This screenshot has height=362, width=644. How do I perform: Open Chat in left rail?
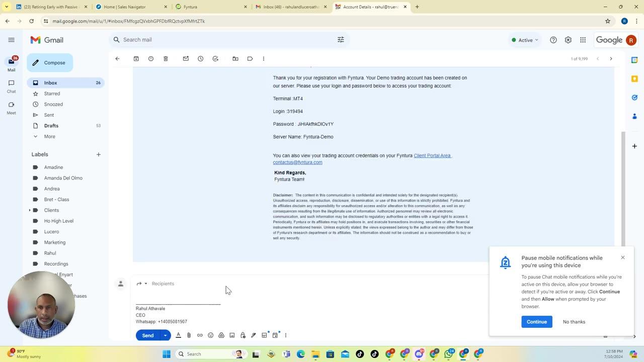click(11, 86)
